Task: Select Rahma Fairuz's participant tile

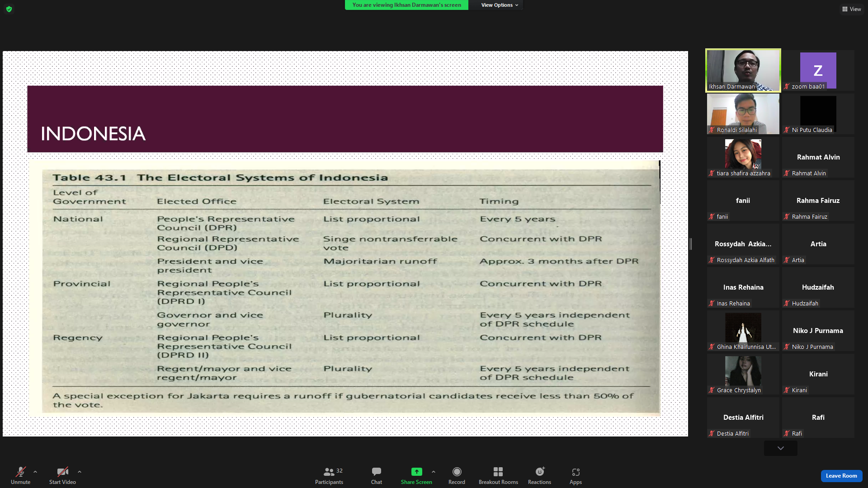Action: [818, 201]
